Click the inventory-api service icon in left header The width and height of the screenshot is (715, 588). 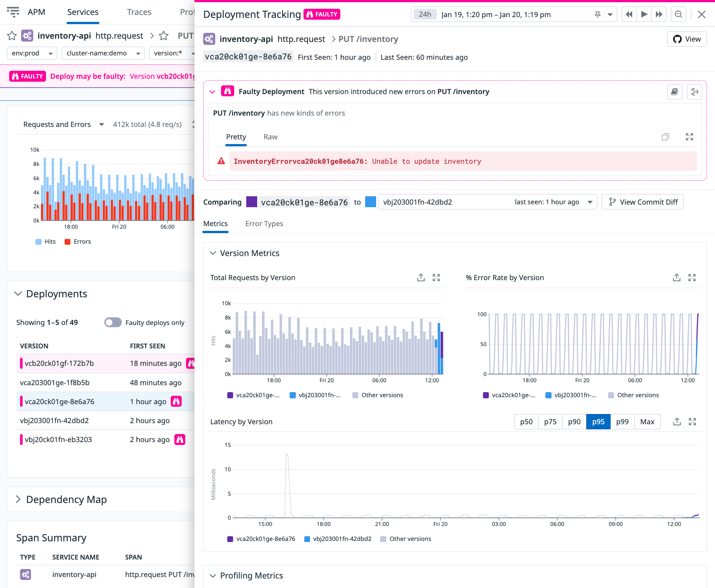pos(27,36)
